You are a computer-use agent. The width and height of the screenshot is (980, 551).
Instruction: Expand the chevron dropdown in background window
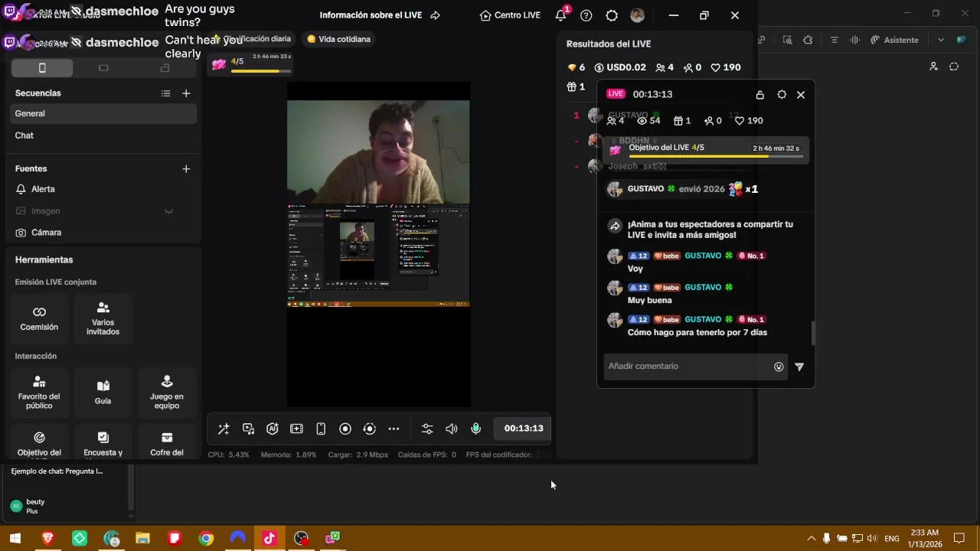(941, 40)
